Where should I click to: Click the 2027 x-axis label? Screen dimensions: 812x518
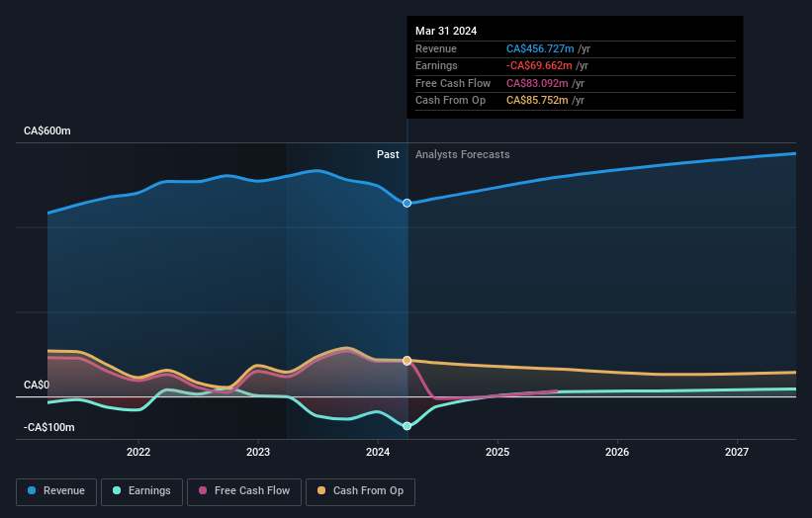737,453
